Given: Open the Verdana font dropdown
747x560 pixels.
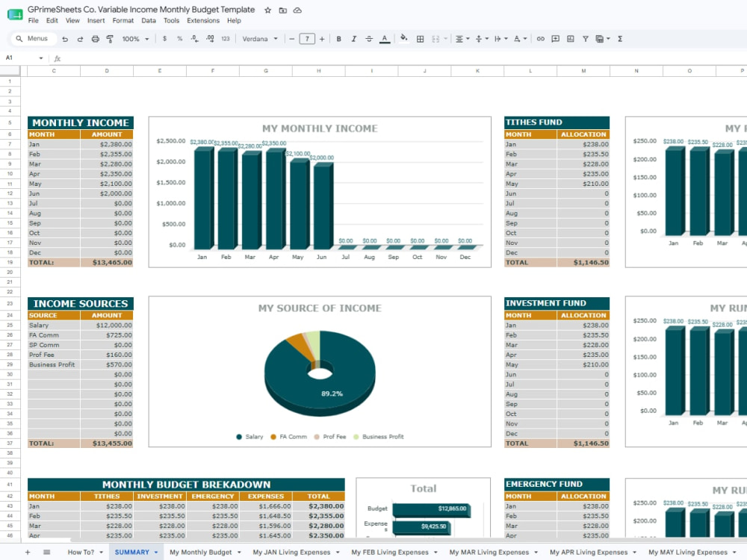Looking at the screenshot, I should 260,39.
